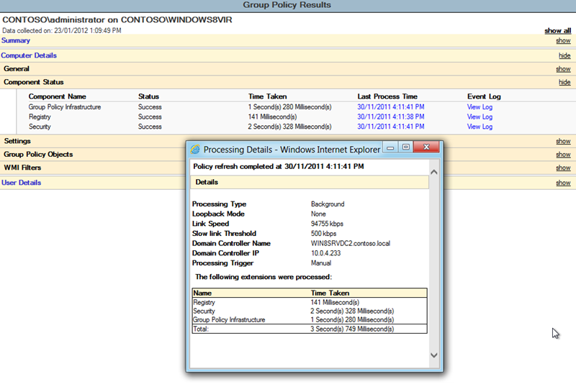Collapse Component Status using hide link
This screenshot has height=392, width=576.
pyautogui.click(x=564, y=83)
